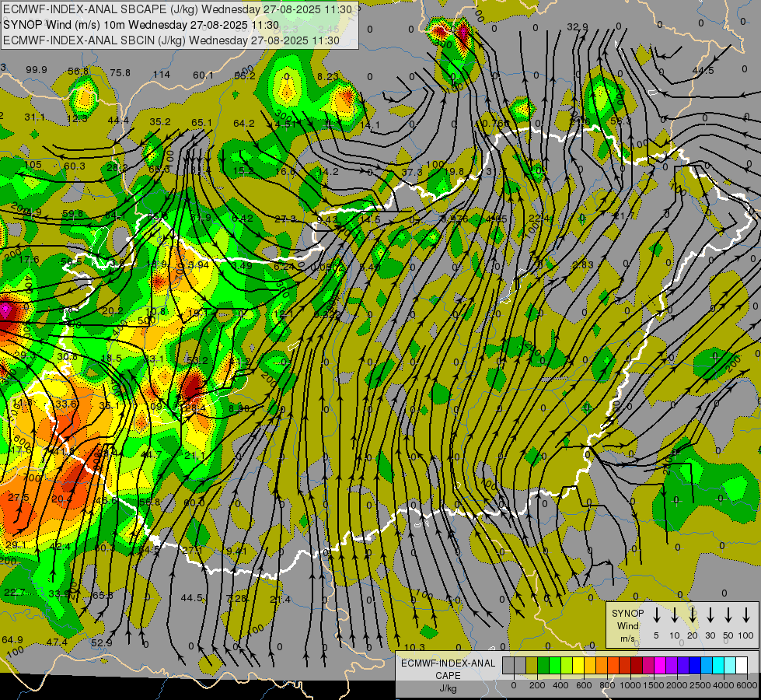Pick the olive swatch in CAPE legend

point(532,666)
